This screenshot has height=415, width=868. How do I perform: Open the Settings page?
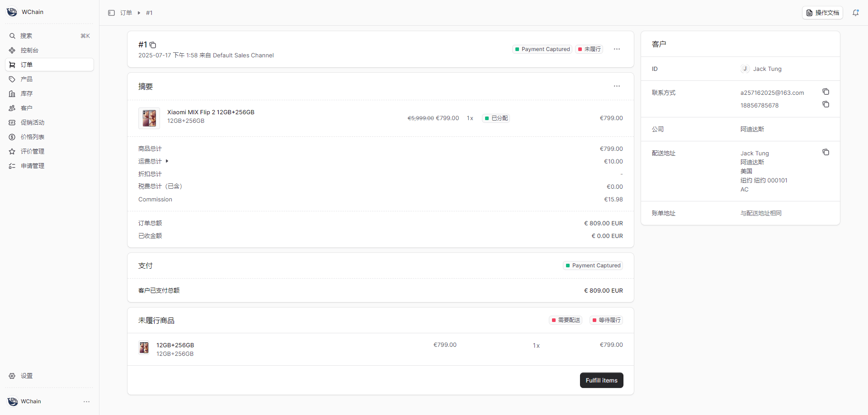[27, 376]
